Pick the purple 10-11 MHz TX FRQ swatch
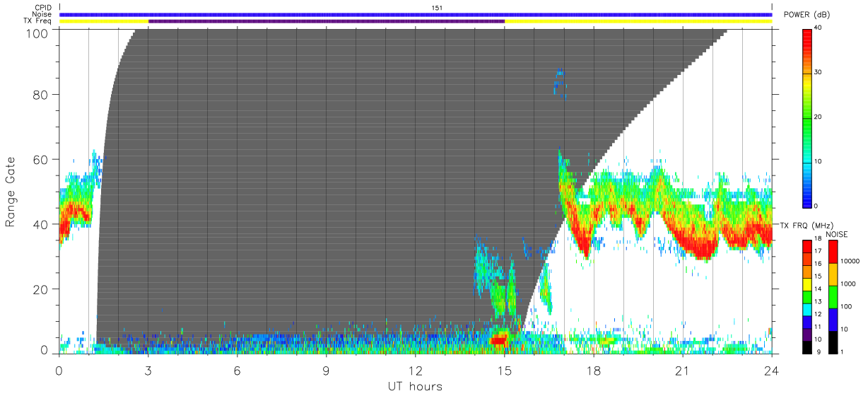 click(807, 335)
